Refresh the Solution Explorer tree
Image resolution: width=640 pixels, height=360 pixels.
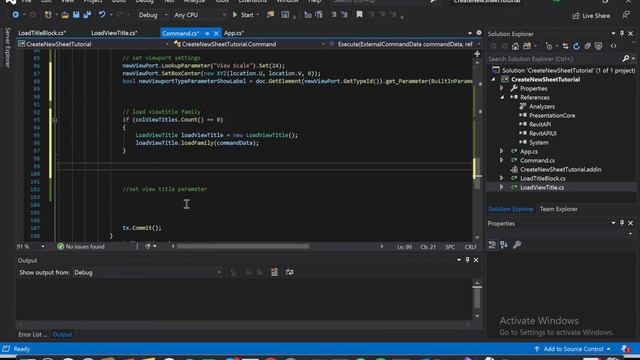(576, 46)
